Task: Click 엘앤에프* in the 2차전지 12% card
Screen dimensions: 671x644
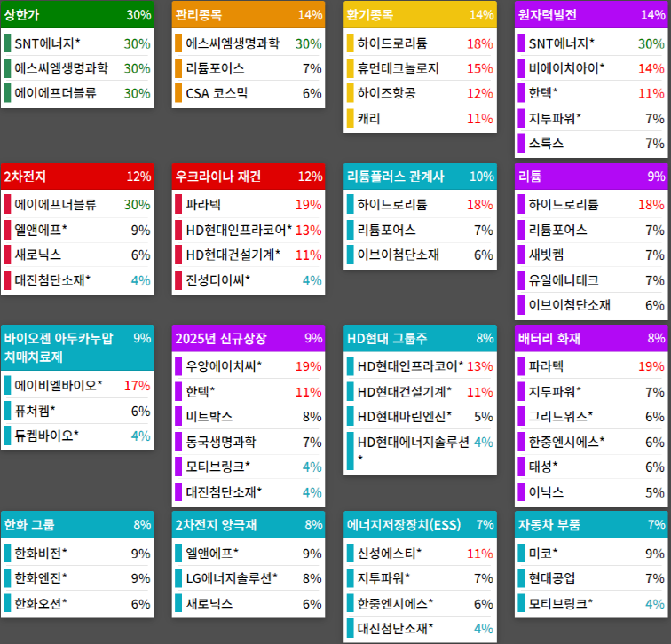Action: 77,230
